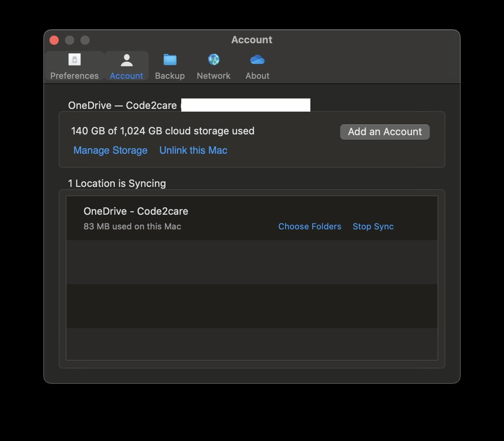Click the Network globe icon
The height and width of the screenshot is (441, 504).
pos(213,59)
